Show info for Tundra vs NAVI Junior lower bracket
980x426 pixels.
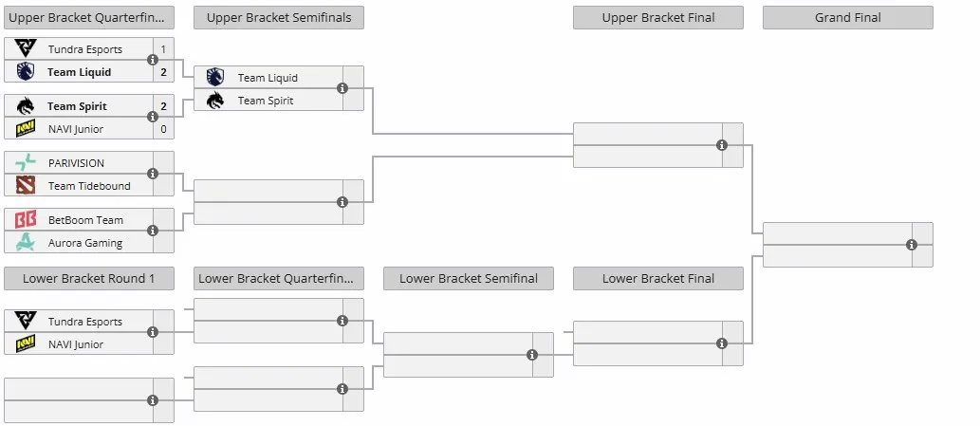pyautogui.click(x=153, y=332)
